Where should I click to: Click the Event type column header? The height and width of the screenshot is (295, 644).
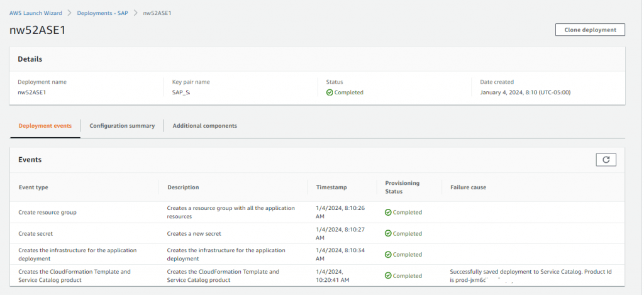point(33,187)
